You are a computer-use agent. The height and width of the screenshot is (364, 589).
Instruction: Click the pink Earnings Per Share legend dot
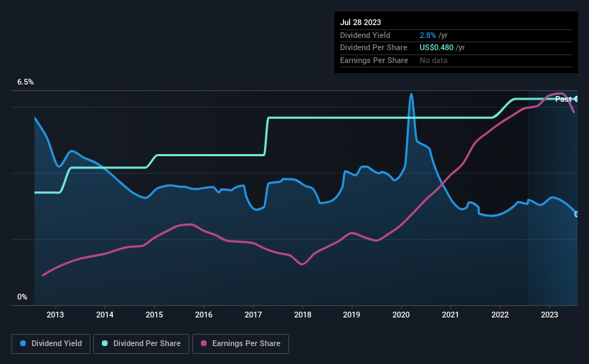(x=204, y=343)
